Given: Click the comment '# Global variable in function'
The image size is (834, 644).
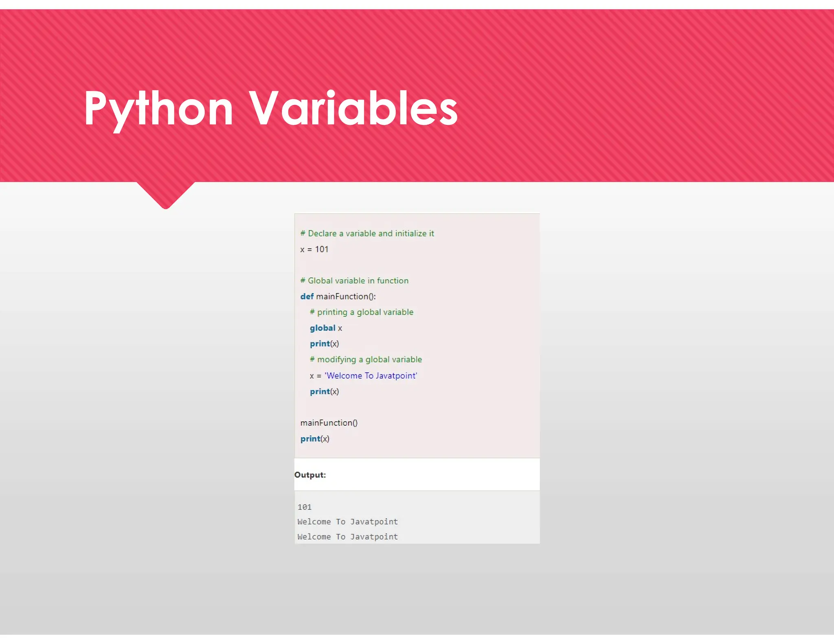Looking at the screenshot, I should click(x=354, y=281).
